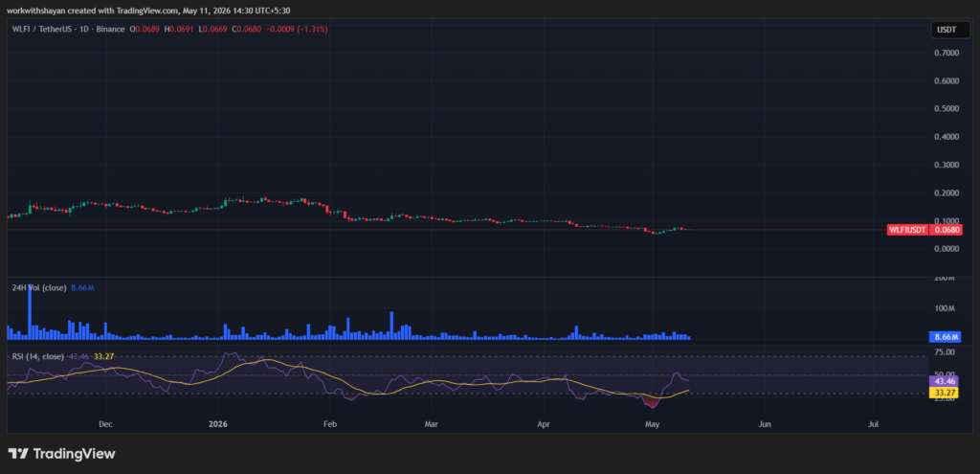Viewport: 980px width, 474px height.
Task: Click the Mar label on time axis
Action: 432,424
